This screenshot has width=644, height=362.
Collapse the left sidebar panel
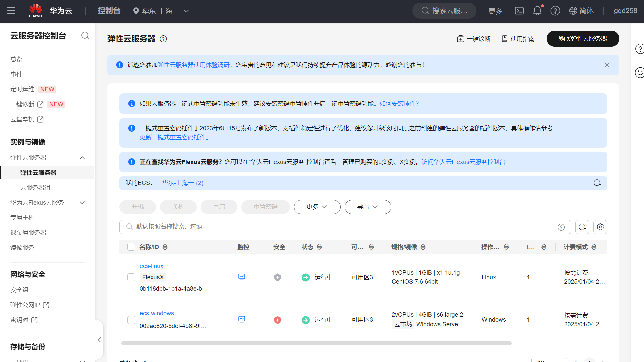click(x=99, y=340)
